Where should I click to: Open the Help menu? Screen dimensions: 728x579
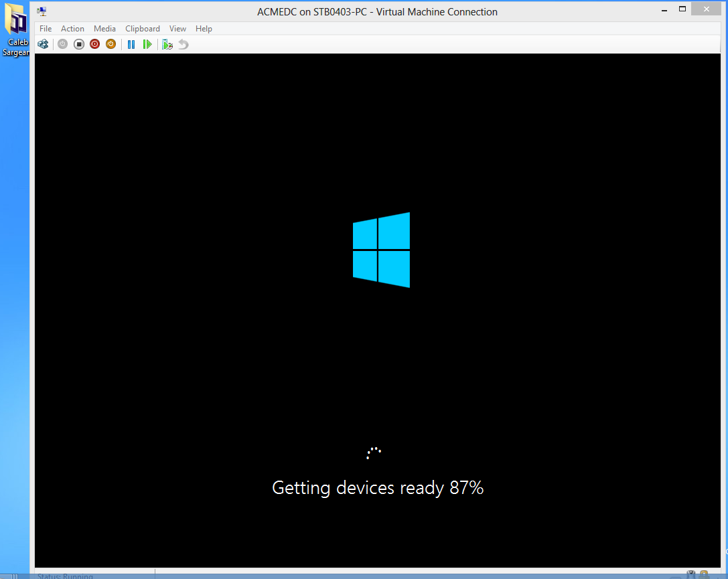[x=204, y=29]
